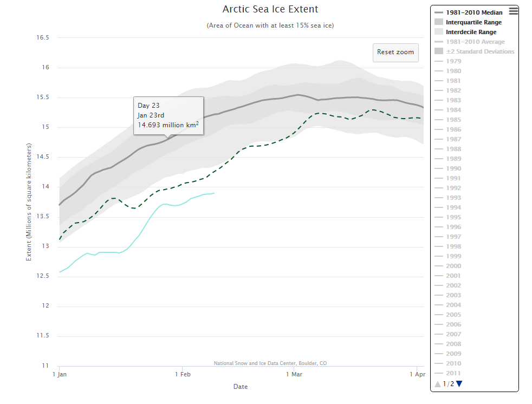
Task: Click National Snow and Ice Data Center credit
Action: click(x=270, y=363)
